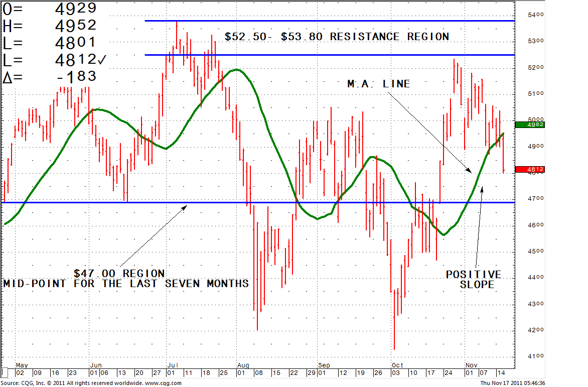588x387 pixels.
Task: Click the $52.50-$53.80 RESISTANCE REGION label
Action: (x=337, y=37)
